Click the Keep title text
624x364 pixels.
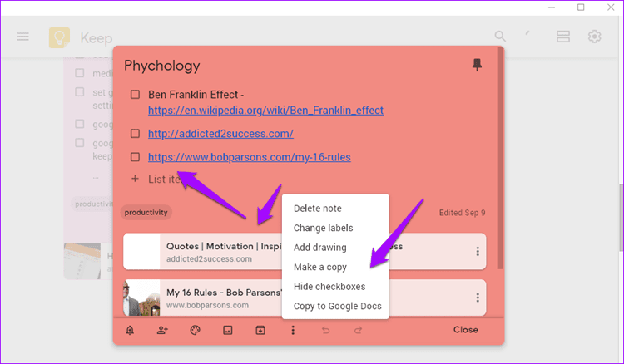click(97, 38)
